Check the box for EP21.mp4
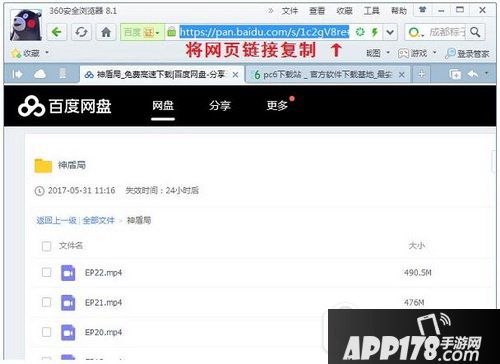Screen dimensions: 500x364 point(46,302)
